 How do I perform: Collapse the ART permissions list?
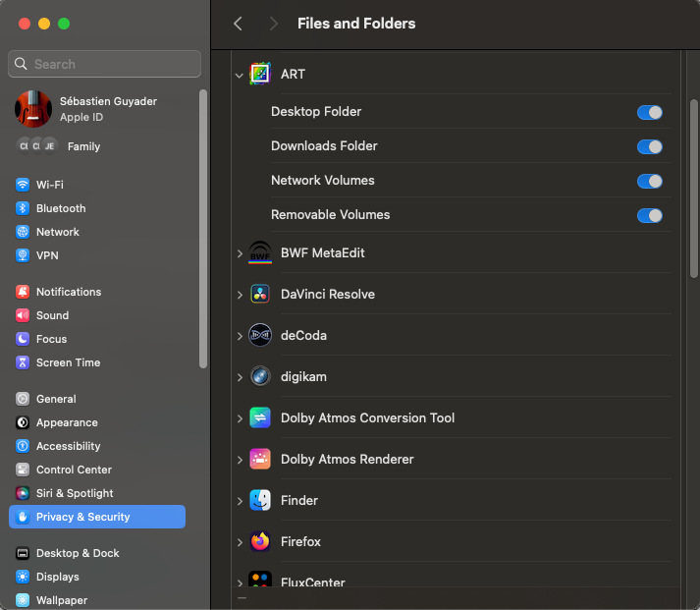[240, 76]
